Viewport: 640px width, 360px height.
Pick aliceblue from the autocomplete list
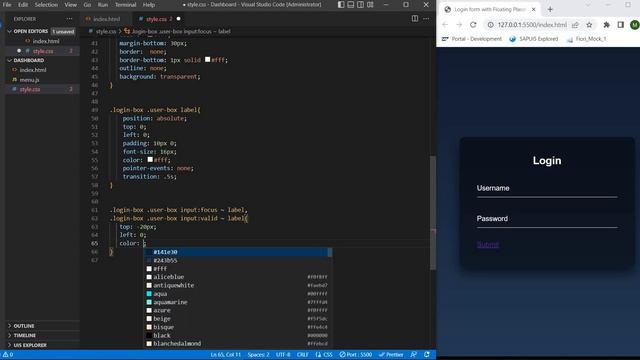[x=237, y=277]
